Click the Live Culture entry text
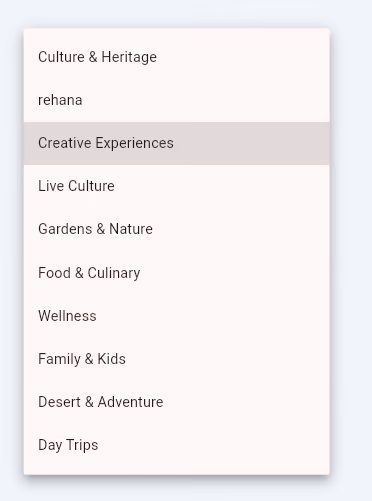372x501 pixels. [x=76, y=186]
